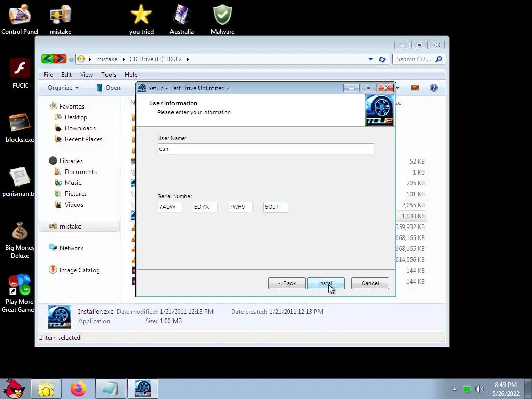The image size is (532, 399).
Task: Expand breadcrumb arrow after 'mistake'
Action: 124,59
